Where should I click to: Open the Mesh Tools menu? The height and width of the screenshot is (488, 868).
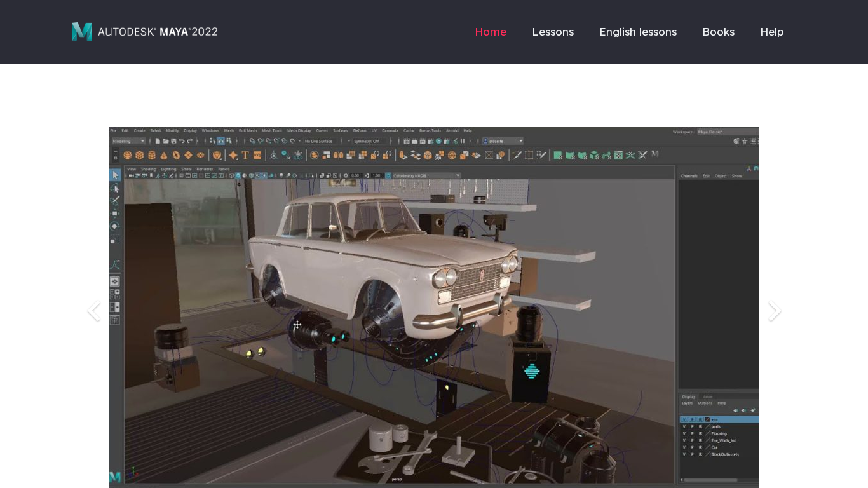[x=271, y=131]
